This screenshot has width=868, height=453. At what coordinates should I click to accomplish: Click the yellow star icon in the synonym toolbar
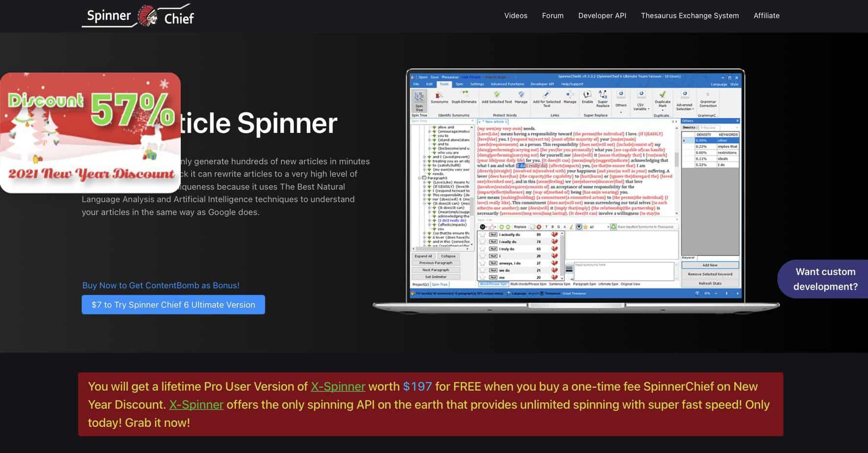click(x=585, y=227)
